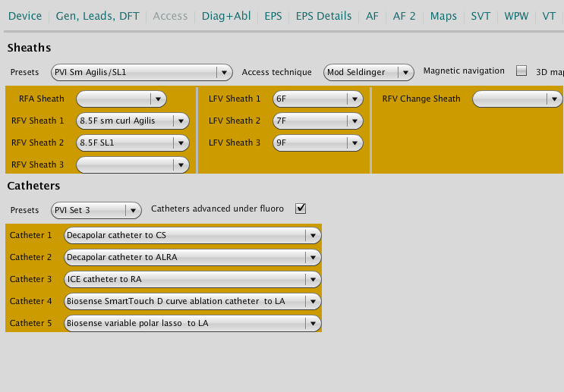Image resolution: width=564 pixels, height=392 pixels.
Task: Click the Catheter 1 label
Action: (30, 235)
